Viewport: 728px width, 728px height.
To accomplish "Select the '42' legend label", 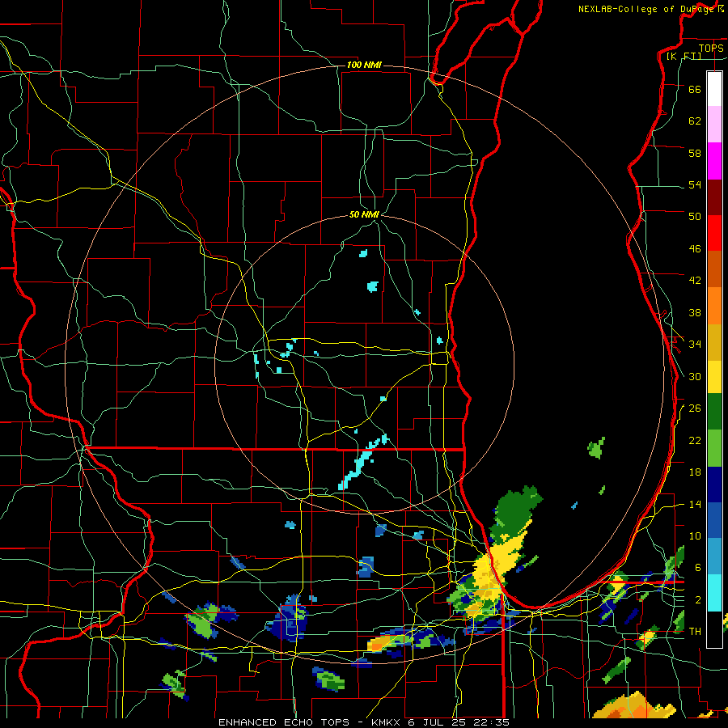I will (695, 281).
